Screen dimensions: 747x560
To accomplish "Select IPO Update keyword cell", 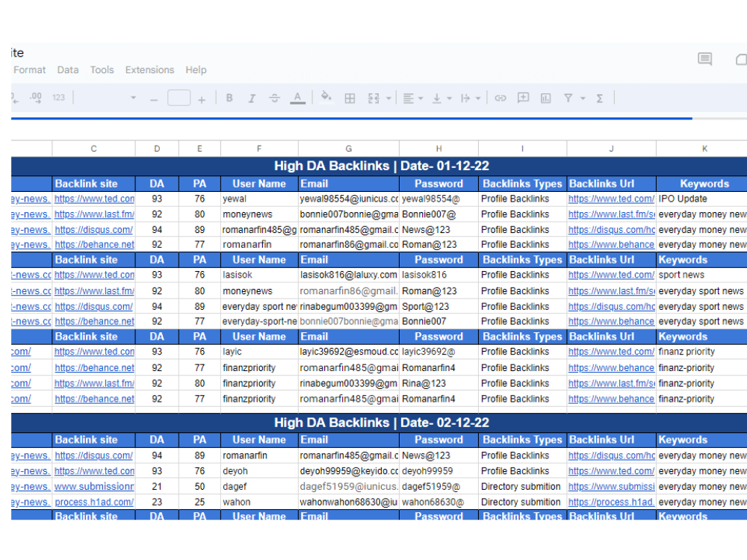I will click(701, 199).
